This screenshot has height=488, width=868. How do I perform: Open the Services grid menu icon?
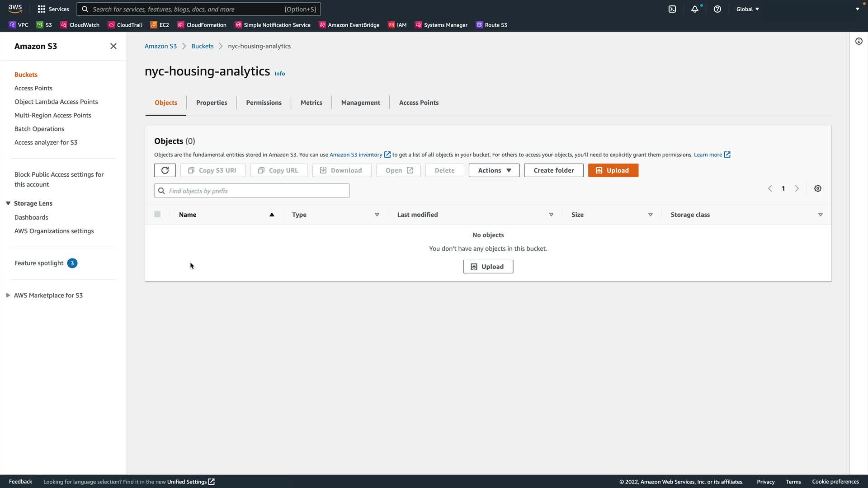click(42, 9)
